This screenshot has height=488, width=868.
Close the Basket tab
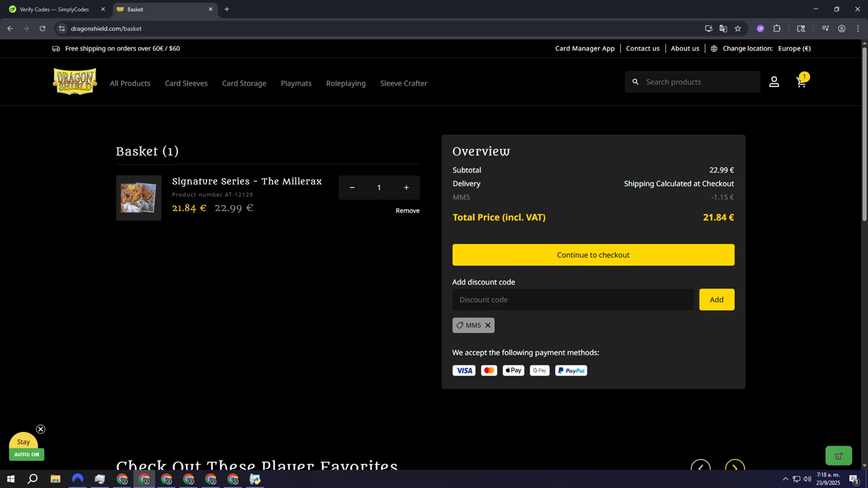pyautogui.click(x=211, y=9)
